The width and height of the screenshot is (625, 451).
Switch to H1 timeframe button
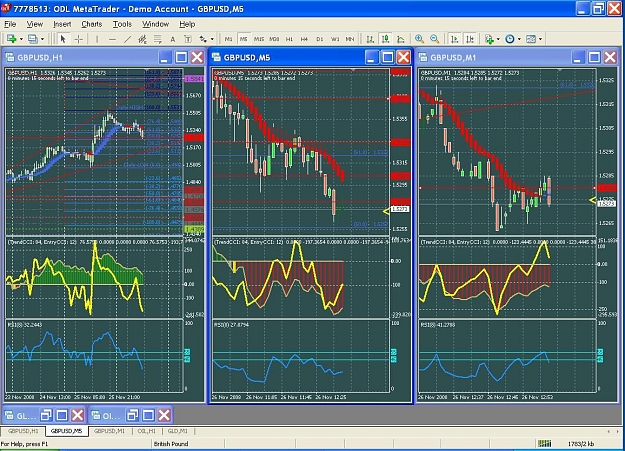[289, 39]
